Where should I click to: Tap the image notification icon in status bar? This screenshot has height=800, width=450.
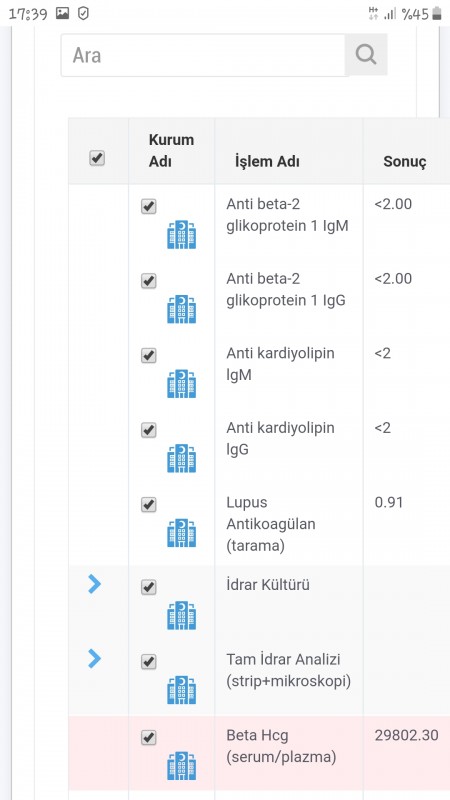coord(62,14)
